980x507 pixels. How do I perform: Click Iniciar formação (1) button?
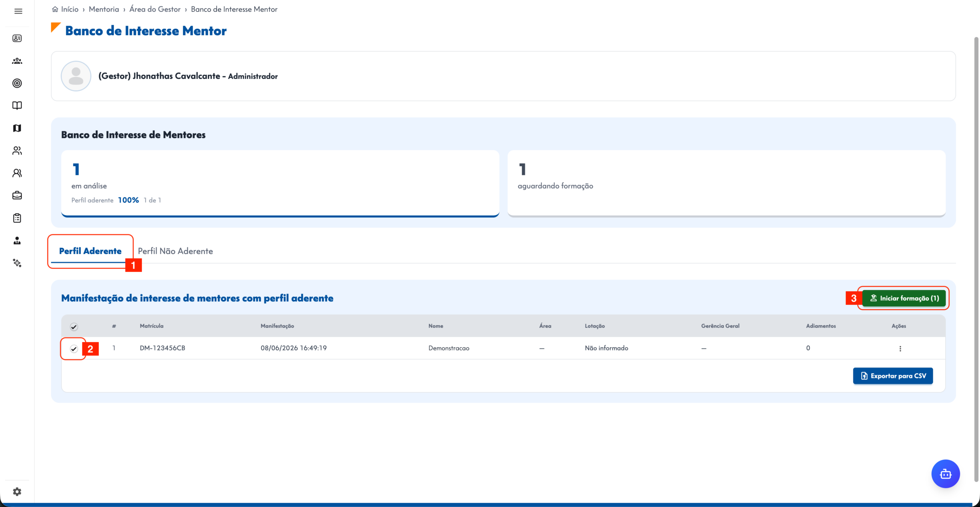coord(904,298)
